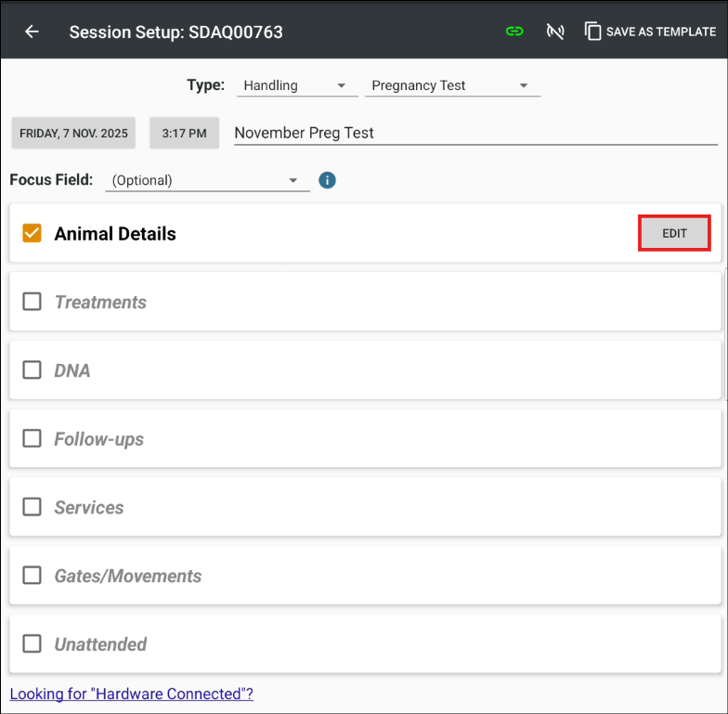Check the Unattended checkbox
Screen dimensions: 728x714
click(32, 643)
